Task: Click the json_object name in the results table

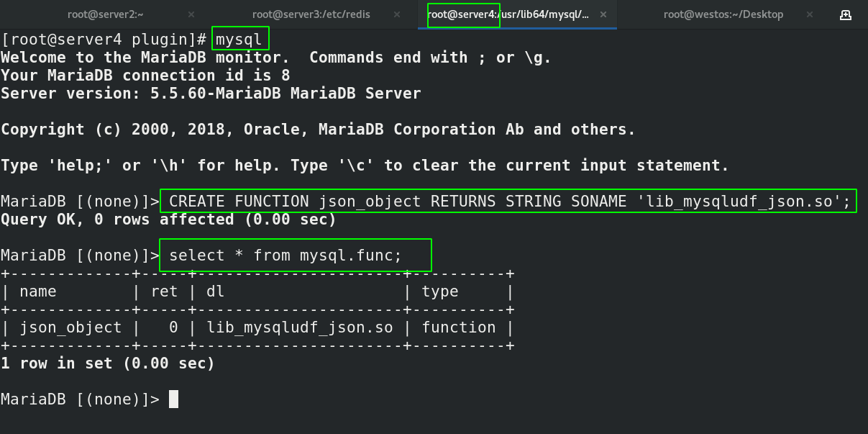Action: point(70,327)
